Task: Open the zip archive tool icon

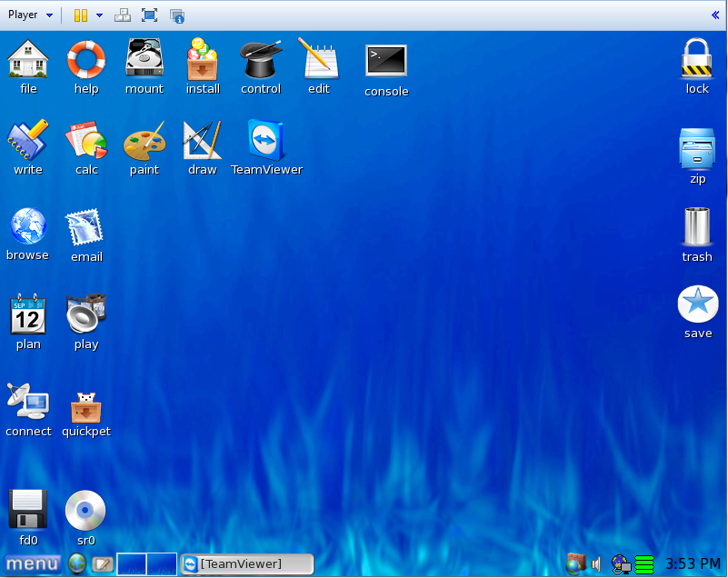Action: [x=697, y=148]
